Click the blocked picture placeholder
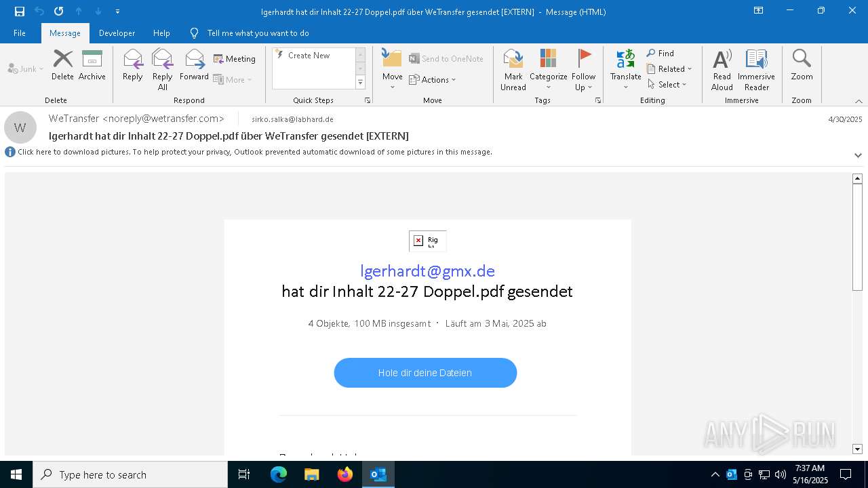Screen dimensions: 868x488 point(428,241)
